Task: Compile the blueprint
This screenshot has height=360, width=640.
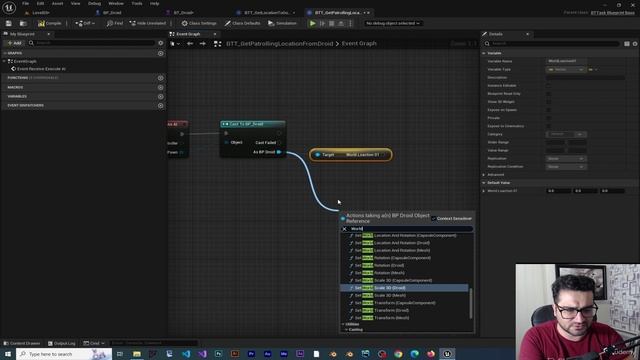Action: (x=49, y=23)
